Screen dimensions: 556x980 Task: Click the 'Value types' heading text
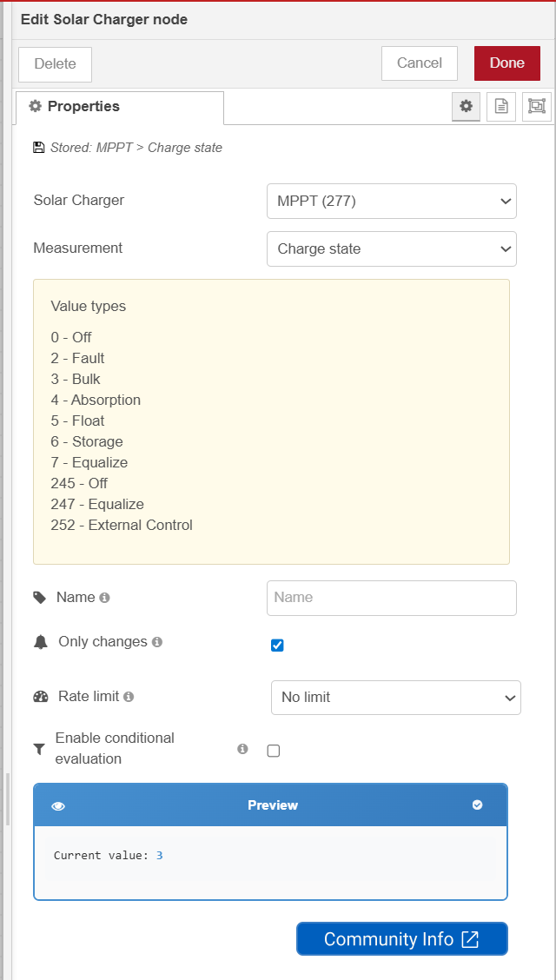click(x=89, y=306)
